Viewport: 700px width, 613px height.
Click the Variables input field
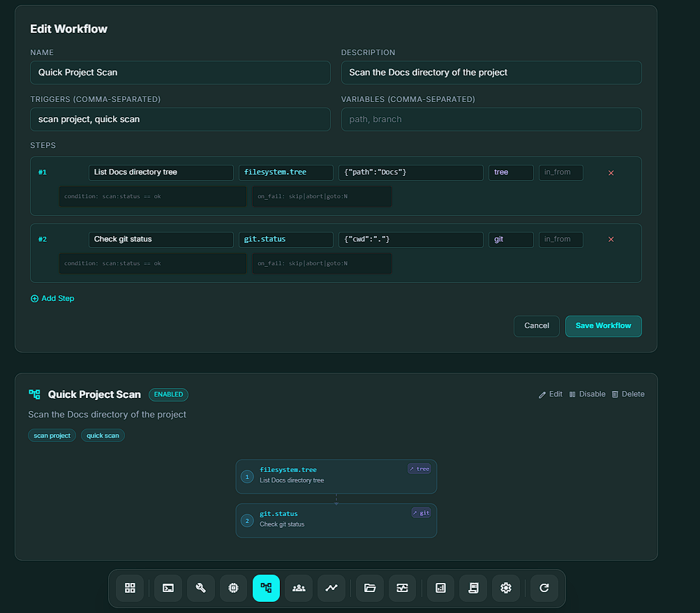(491, 119)
